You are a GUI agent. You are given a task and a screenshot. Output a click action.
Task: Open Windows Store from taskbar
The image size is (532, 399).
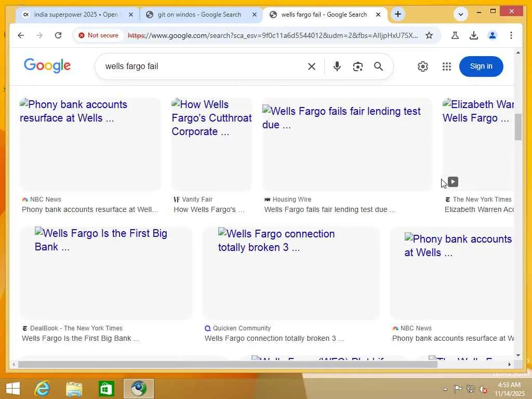[x=106, y=389]
